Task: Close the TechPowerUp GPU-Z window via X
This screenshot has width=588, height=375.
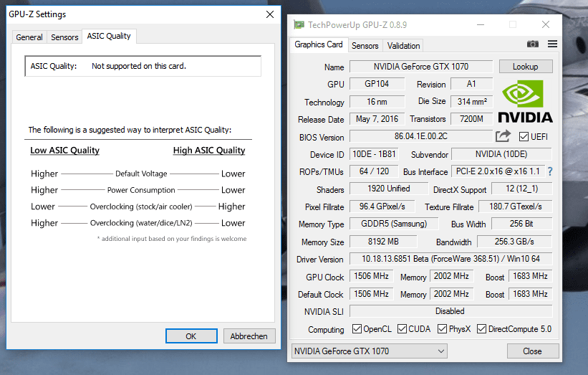Action: pos(546,25)
